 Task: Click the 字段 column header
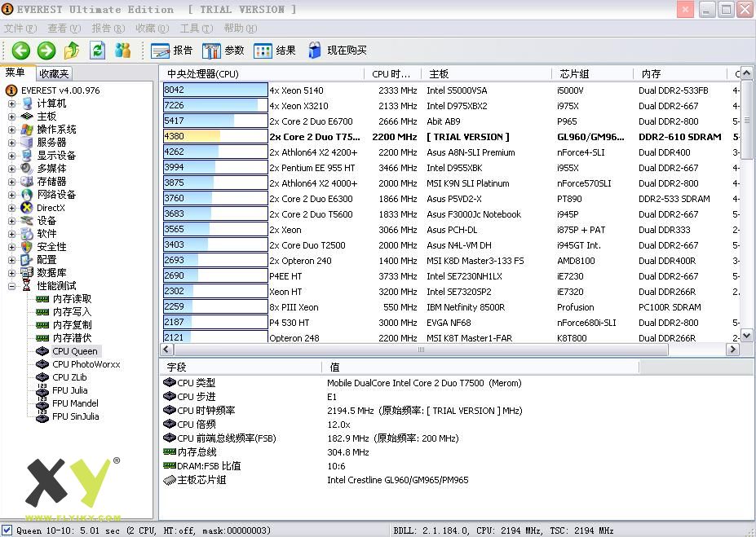[240, 368]
